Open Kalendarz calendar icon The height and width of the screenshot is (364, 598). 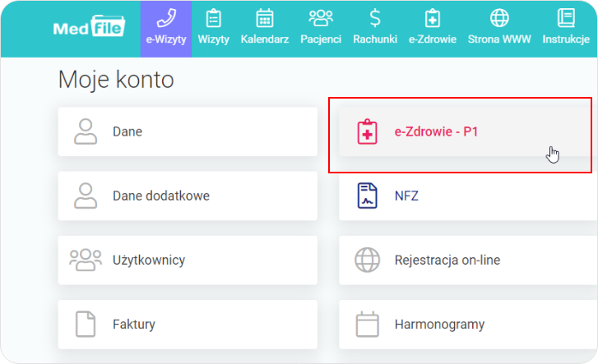[265, 19]
